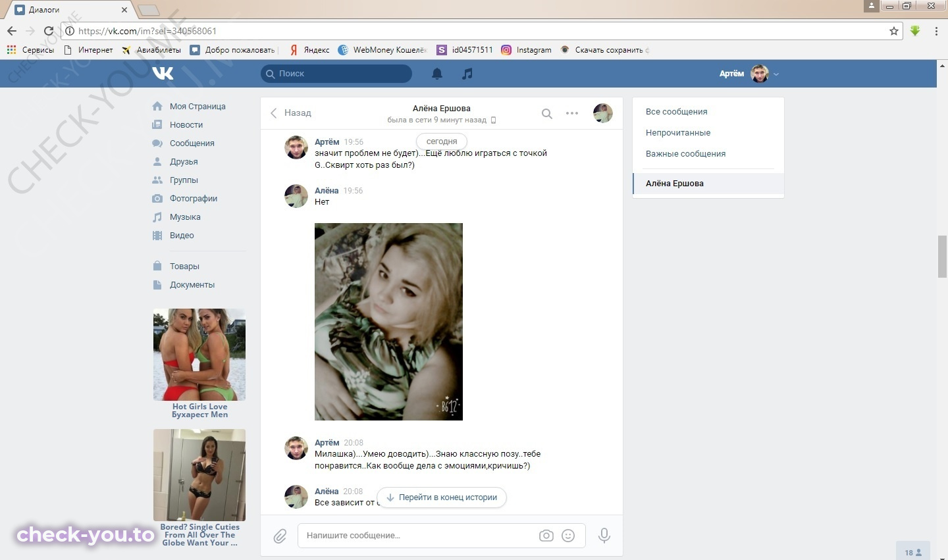
Task: Open the Добро пожаловать bookmark
Action: (x=233, y=50)
